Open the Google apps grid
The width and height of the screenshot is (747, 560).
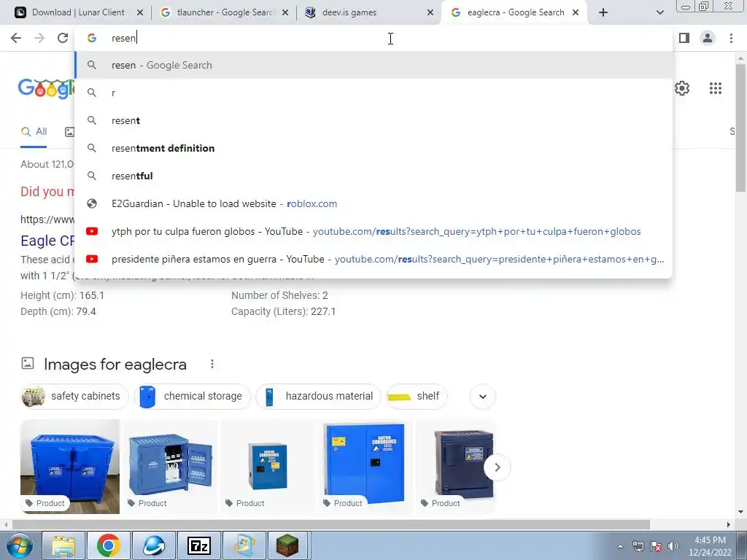tap(715, 88)
